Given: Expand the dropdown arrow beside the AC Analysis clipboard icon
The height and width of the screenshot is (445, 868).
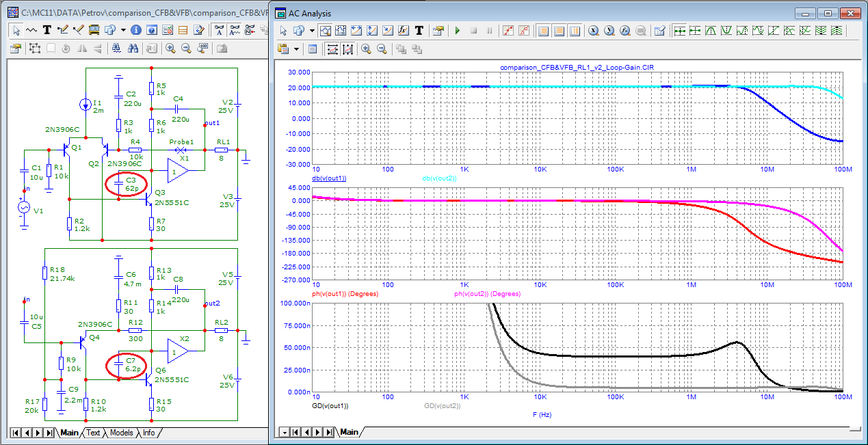Looking at the screenshot, I should pos(297,49).
